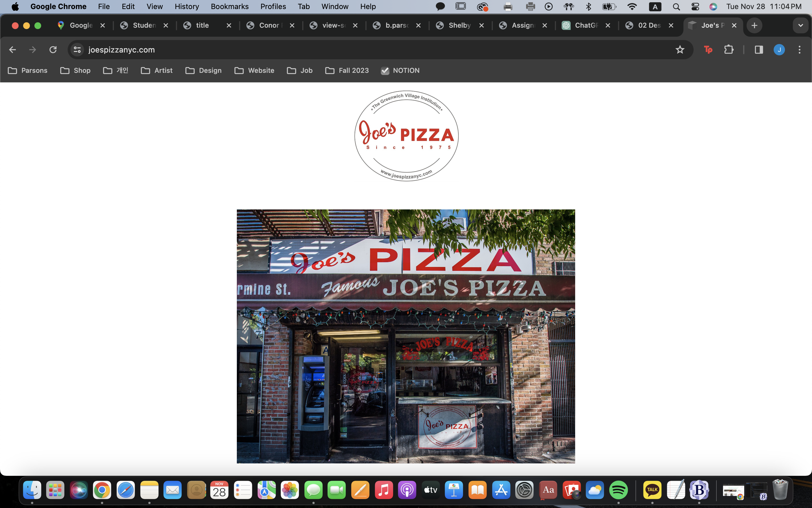This screenshot has height=508, width=812.
Task: Switch to the Assign tab
Action: [523, 25]
